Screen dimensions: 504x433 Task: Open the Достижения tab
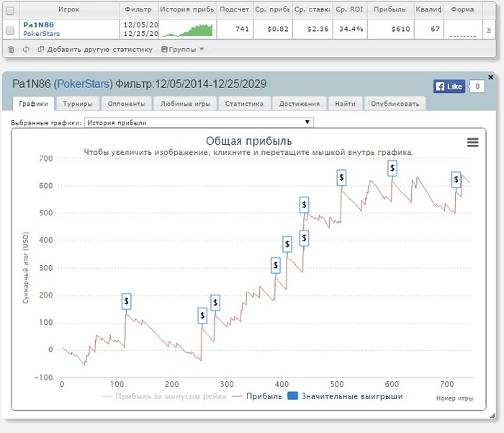(x=300, y=104)
